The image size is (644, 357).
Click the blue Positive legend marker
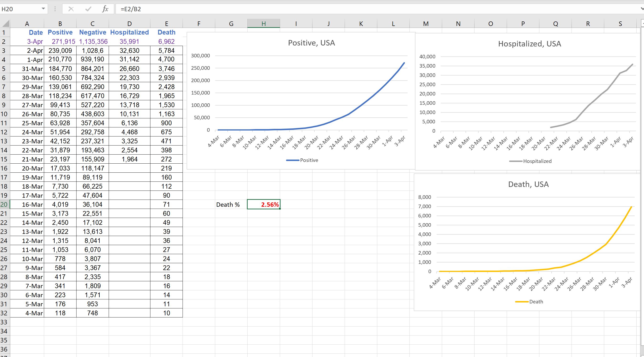pyautogui.click(x=292, y=160)
